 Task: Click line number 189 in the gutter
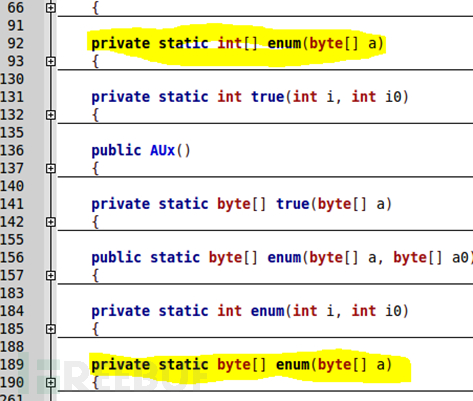[12, 365]
